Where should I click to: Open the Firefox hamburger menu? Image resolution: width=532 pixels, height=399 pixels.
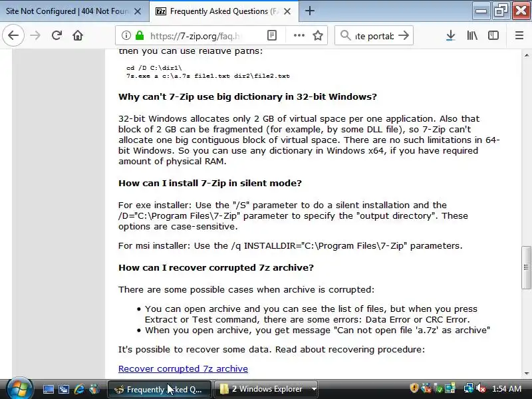(x=519, y=35)
